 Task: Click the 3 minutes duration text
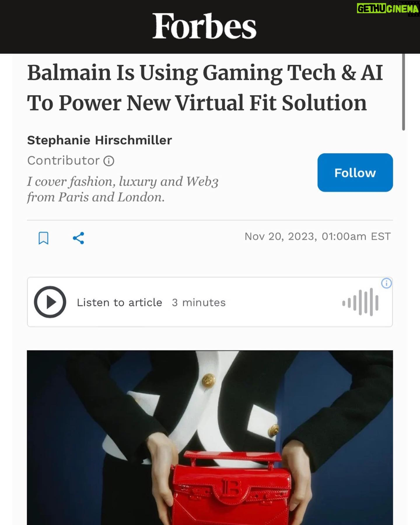pyautogui.click(x=199, y=303)
